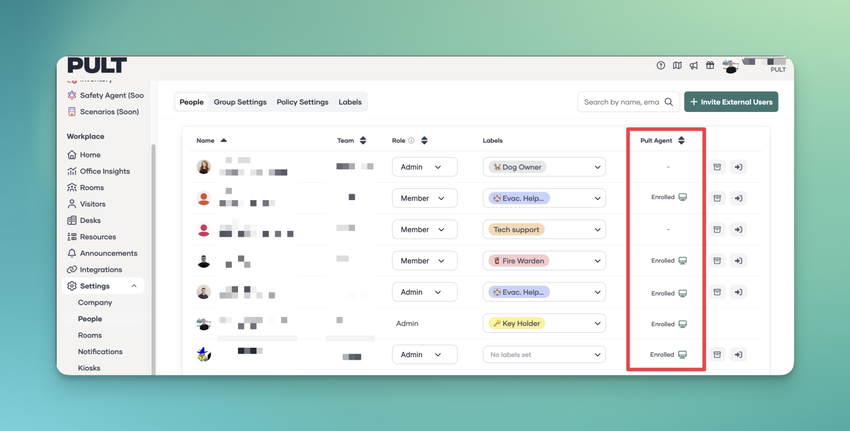Click the search magnifier icon

(669, 102)
